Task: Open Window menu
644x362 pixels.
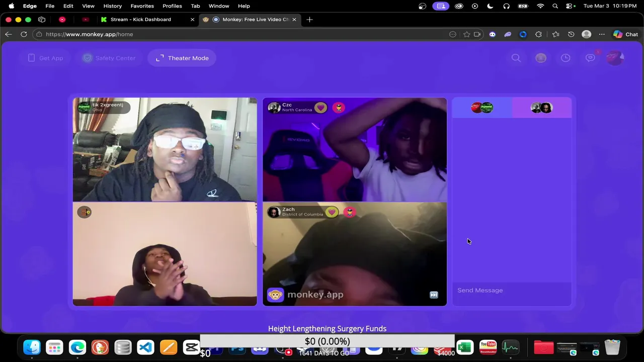Action: [x=219, y=6]
